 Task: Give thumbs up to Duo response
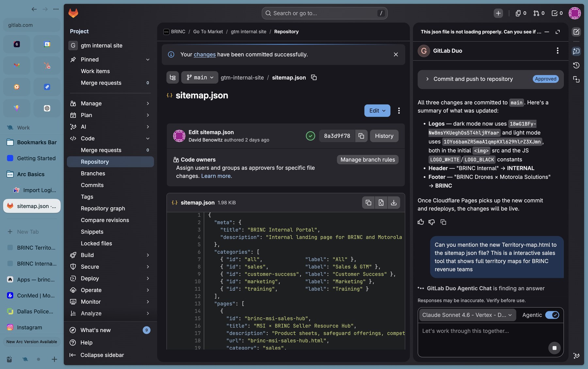(420, 222)
